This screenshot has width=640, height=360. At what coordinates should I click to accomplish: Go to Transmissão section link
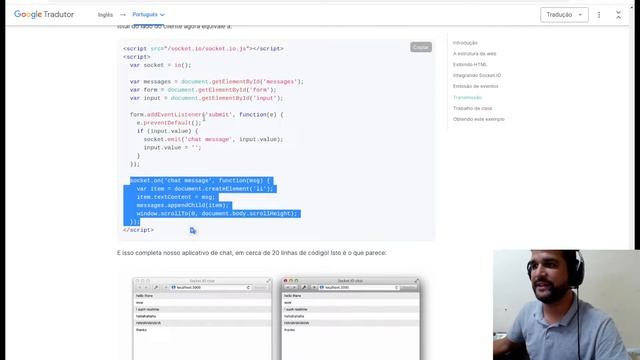click(467, 98)
